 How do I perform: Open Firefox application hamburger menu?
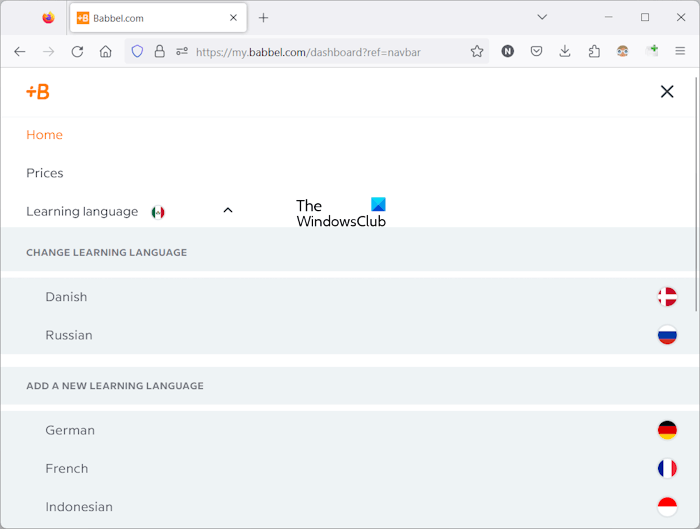click(x=680, y=52)
